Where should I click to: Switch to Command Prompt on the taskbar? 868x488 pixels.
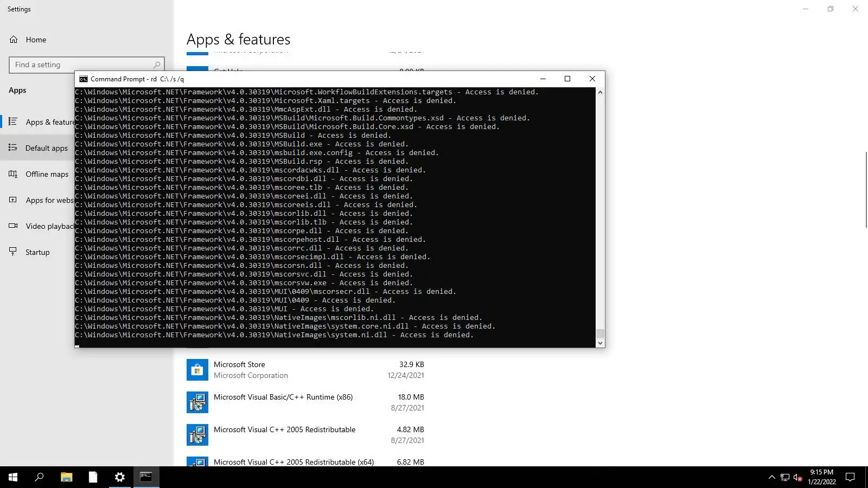point(146,477)
